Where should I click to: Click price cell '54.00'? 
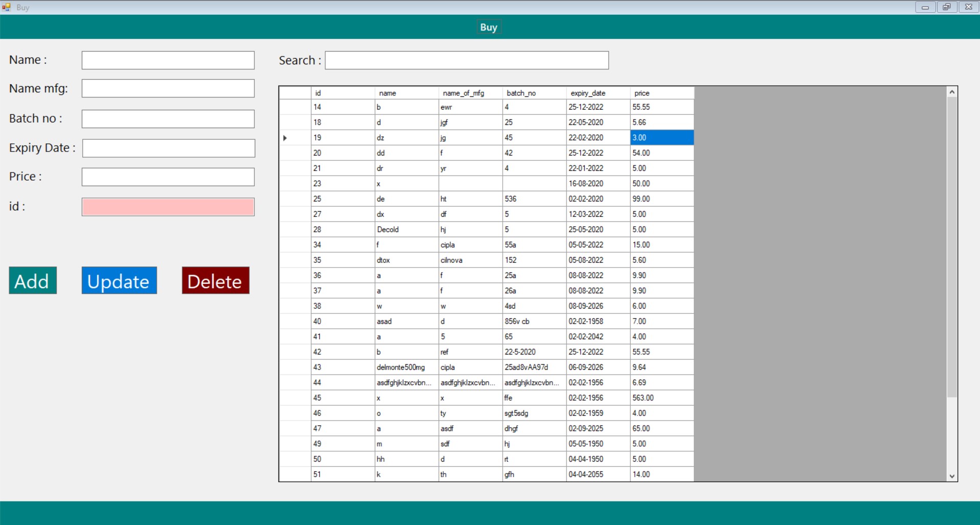point(662,153)
